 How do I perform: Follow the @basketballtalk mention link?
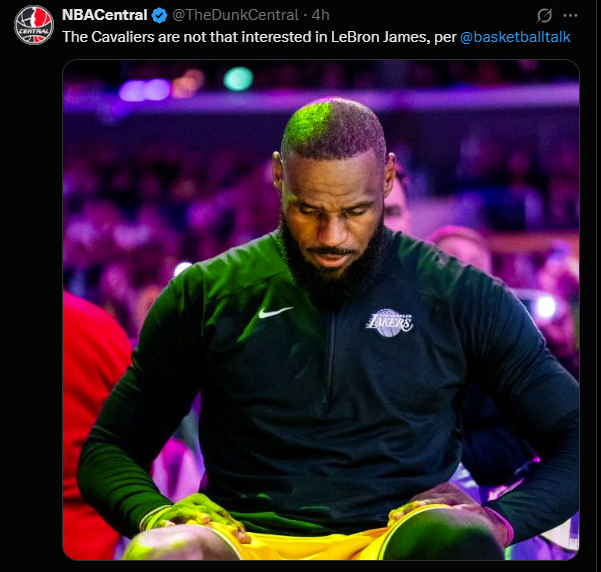[515, 37]
